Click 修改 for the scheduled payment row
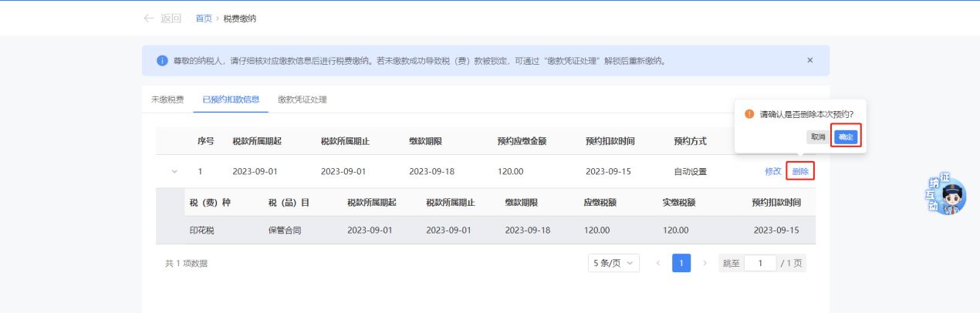 [772, 171]
